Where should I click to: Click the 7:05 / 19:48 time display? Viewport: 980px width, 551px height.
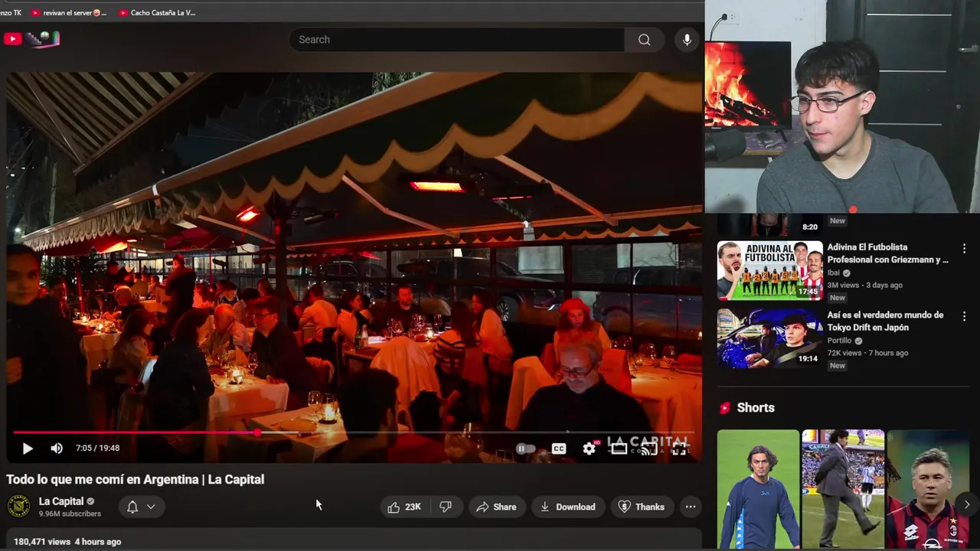pos(97,448)
